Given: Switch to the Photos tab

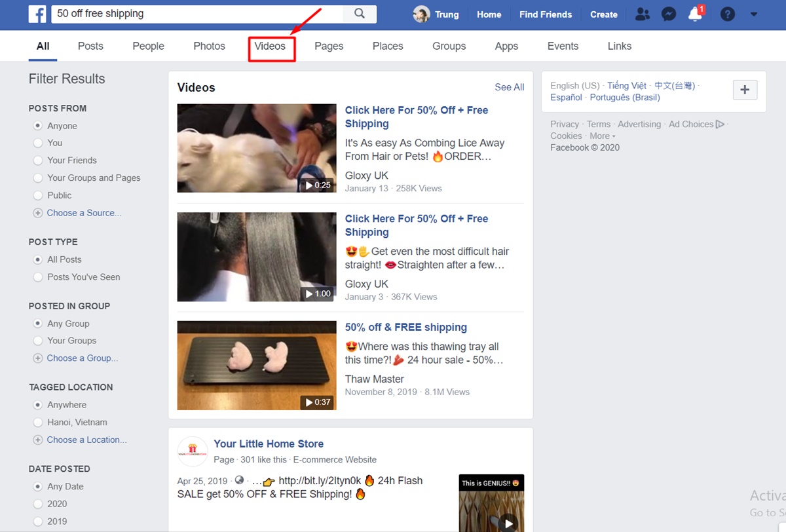Looking at the screenshot, I should 210,46.
